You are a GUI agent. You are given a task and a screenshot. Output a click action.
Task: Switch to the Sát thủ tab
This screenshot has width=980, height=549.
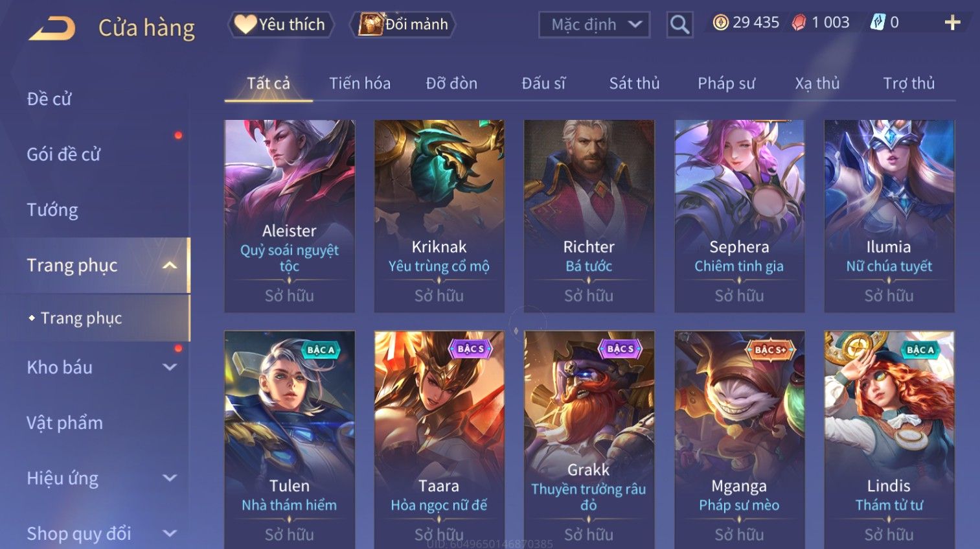pos(634,84)
